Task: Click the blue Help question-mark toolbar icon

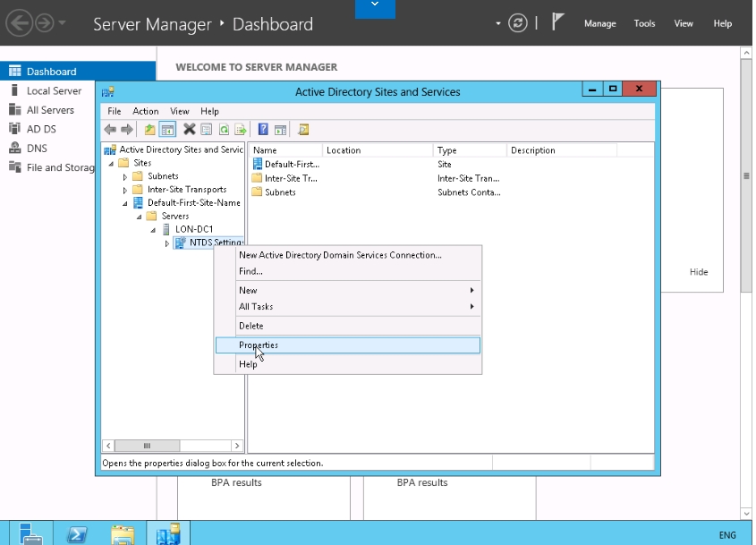Action: point(263,130)
